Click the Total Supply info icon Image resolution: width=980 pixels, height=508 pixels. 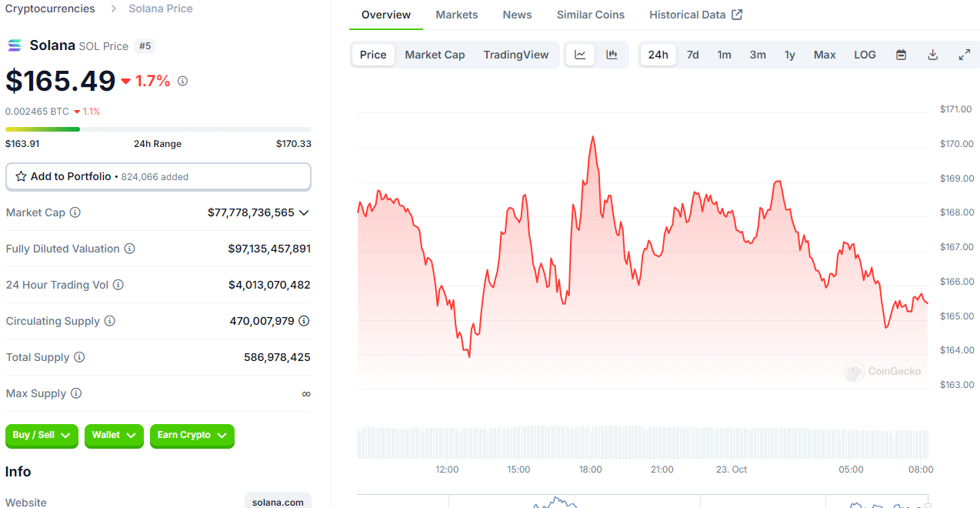coord(79,357)
